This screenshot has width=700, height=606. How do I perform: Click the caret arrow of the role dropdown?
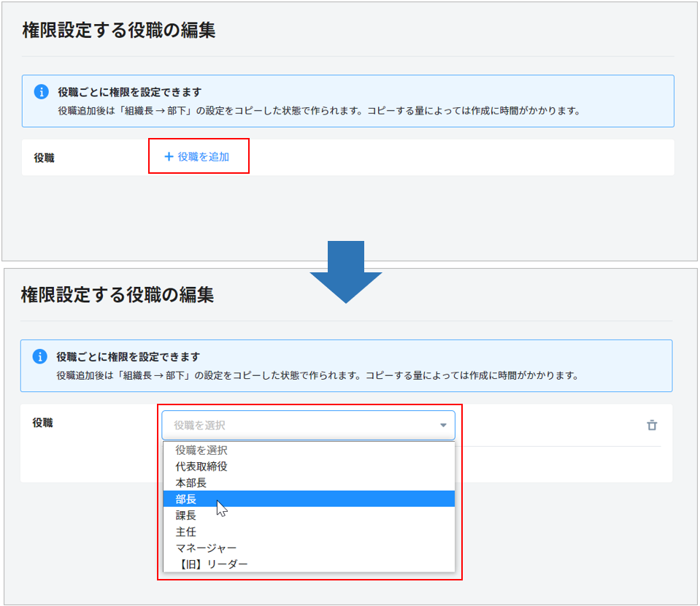(x=442, y=426)
